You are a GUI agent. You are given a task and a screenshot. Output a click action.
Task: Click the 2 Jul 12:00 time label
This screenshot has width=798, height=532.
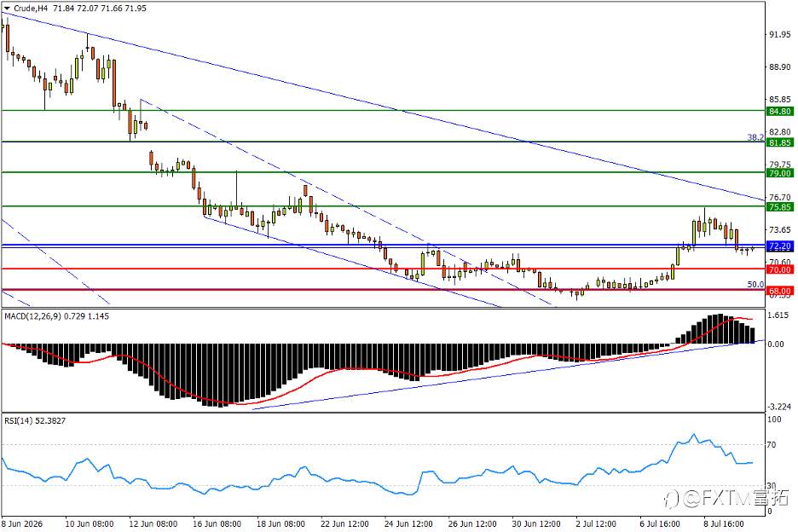click(596, 523)
